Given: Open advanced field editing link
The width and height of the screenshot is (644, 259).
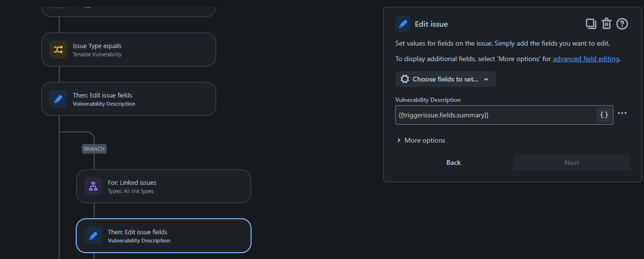Looking at the screenshot, I should [586, 59].
